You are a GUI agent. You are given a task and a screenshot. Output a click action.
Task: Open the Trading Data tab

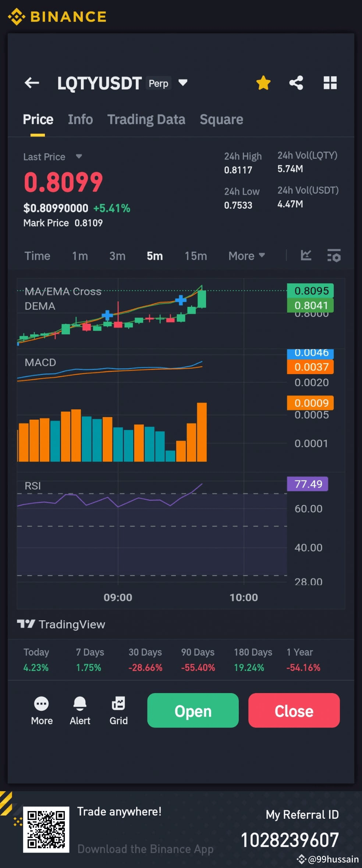coord(146,119)
